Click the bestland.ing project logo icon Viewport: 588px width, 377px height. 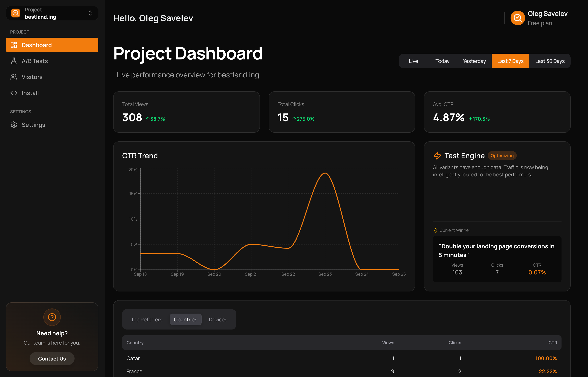[16, 13]
